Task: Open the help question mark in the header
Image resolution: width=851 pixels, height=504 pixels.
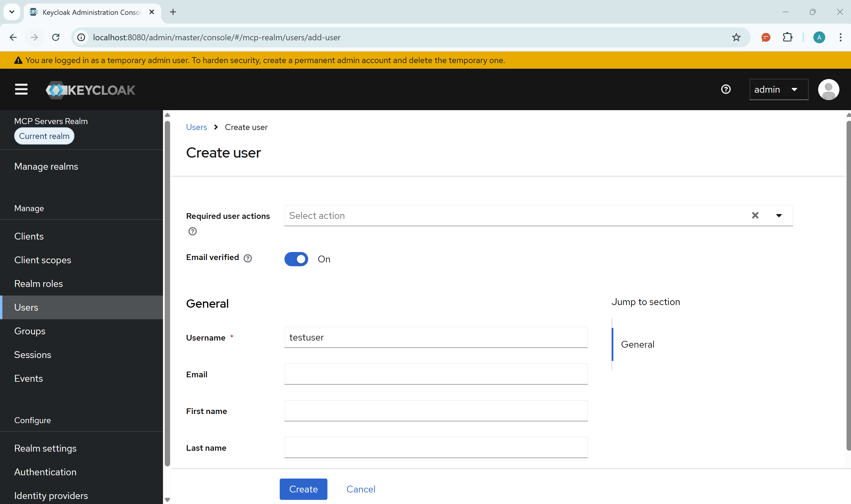Action: [726, 89]
